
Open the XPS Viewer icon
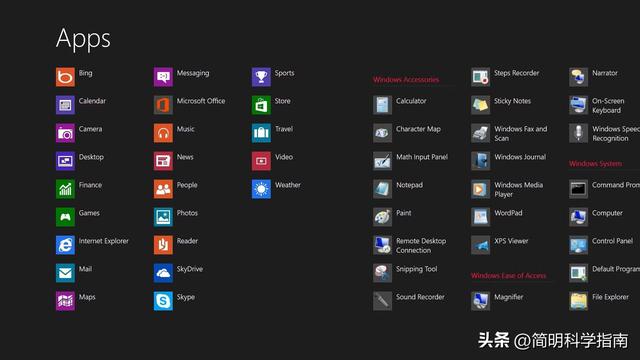(x=480, y=245)
